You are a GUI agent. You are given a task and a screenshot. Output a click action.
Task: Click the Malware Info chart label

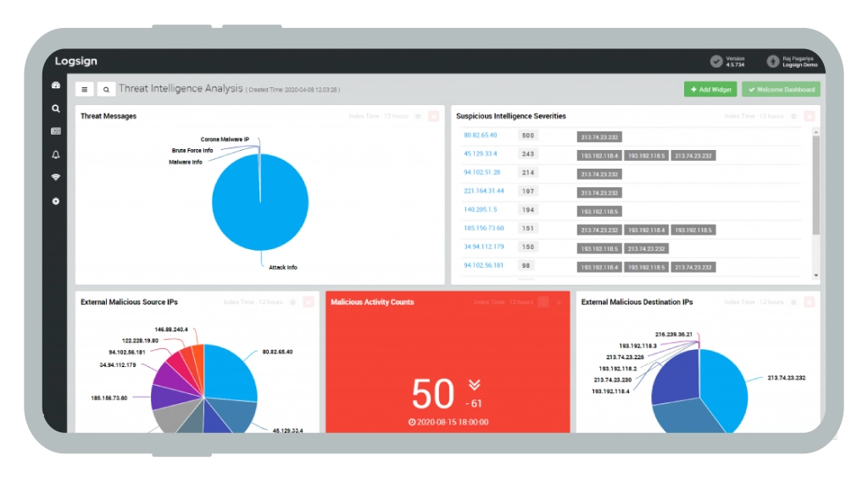click(186, 162)
